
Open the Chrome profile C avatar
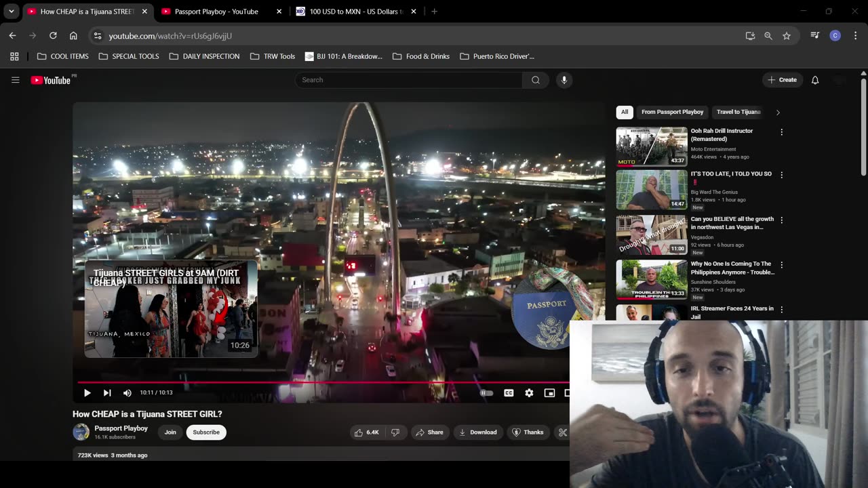[x=835, y=36]
